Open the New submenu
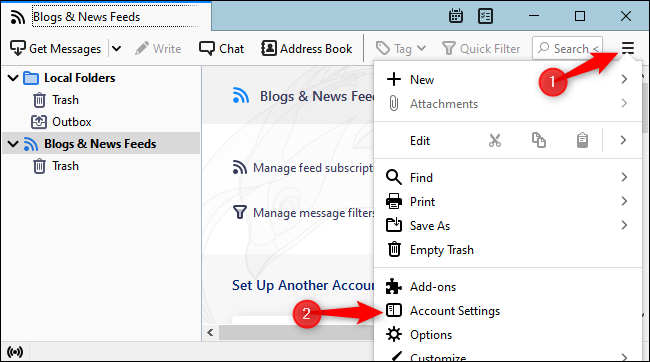 [508, 79]
